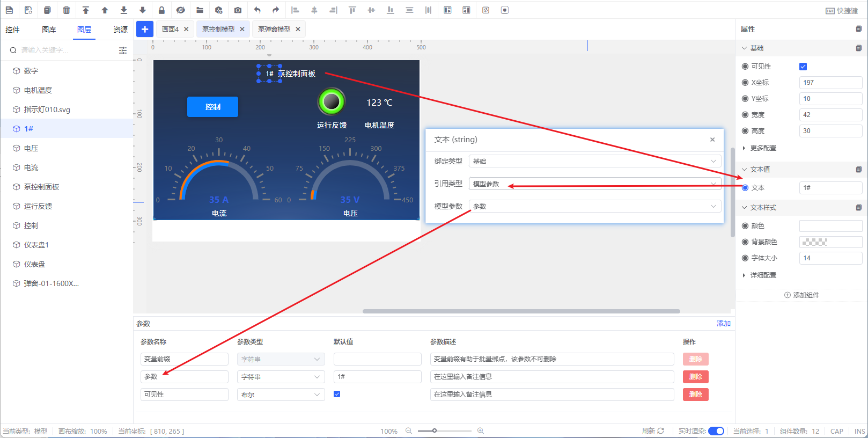Bring layer to top with the toolbar icon
The height and width of the screenshot is (438, 868).
(86, 10)
